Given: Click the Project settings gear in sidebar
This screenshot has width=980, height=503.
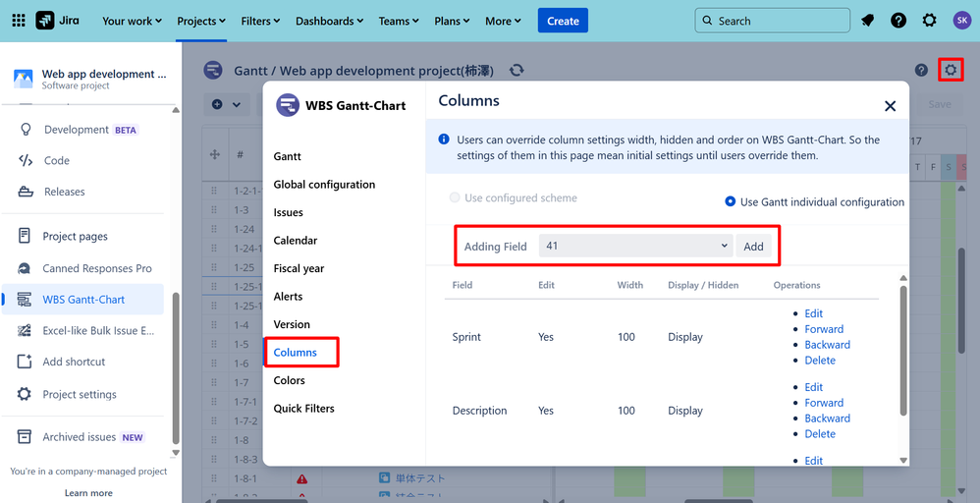Looking at the screenshot, I should click(x=25, y=394).
